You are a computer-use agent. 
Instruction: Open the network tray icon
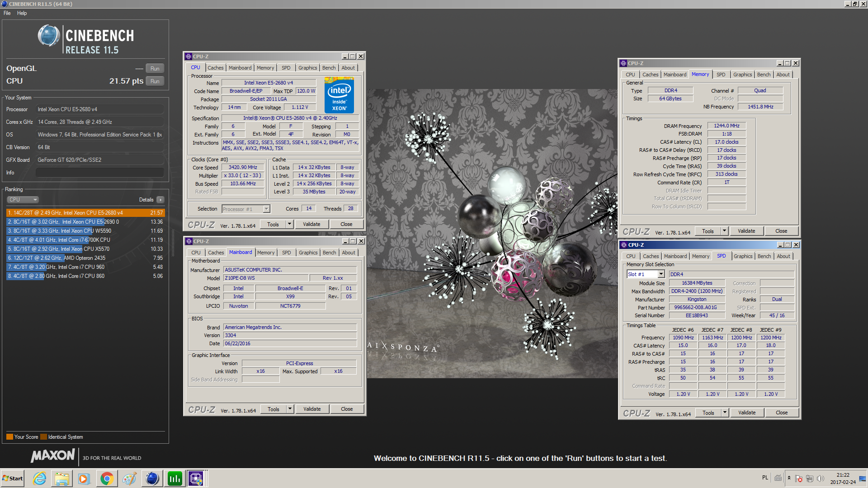810,479
